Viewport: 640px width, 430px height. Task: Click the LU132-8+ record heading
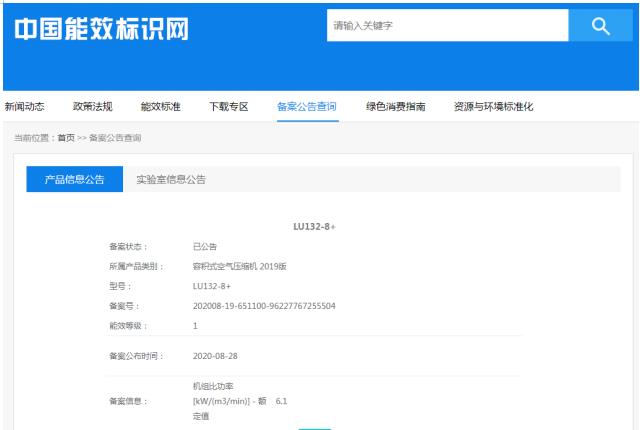(x=314, y=227)
